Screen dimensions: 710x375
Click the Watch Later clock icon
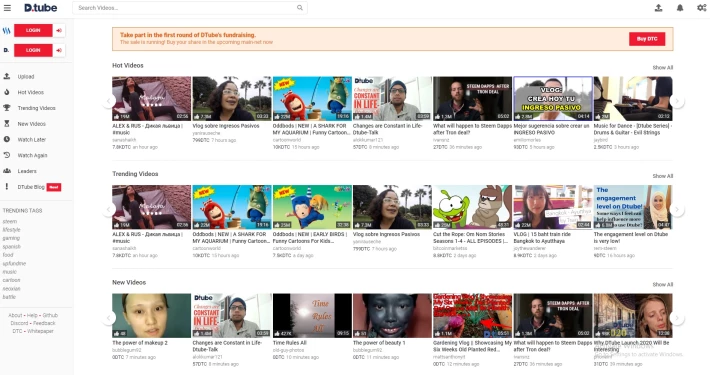(x=7, y=139)
